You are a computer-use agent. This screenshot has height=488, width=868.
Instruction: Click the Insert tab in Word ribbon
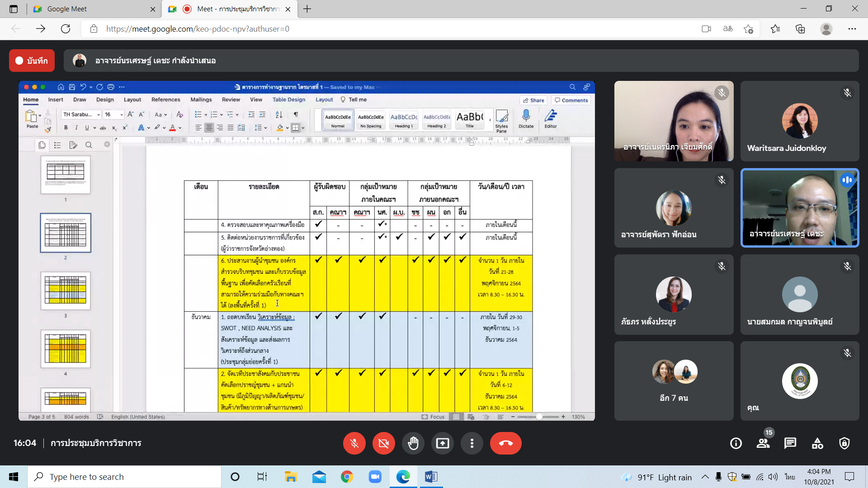click(x=56, y=99)
